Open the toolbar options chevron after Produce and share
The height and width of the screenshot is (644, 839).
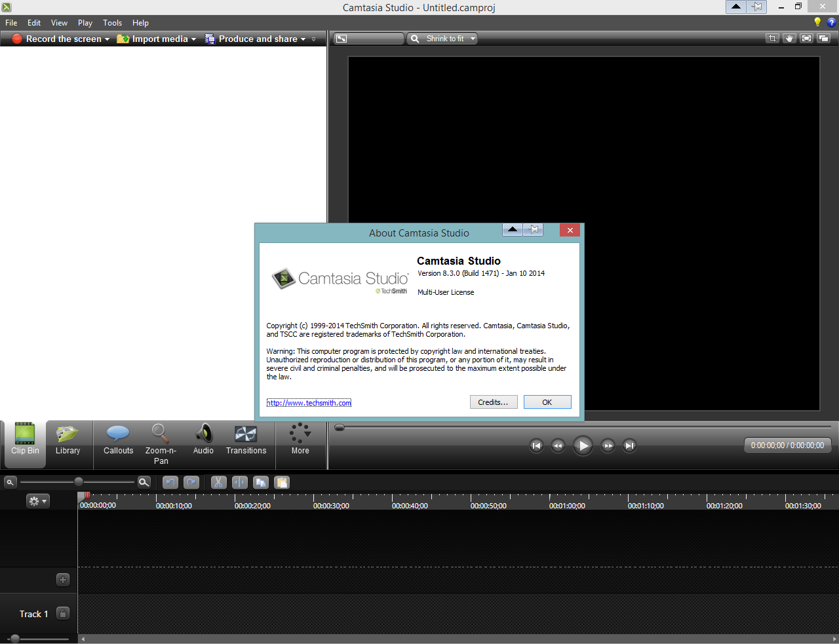coord(314,39)
